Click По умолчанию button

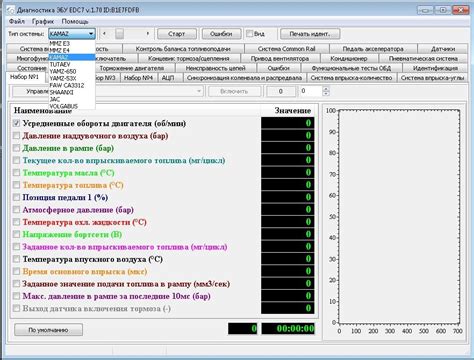click(x=48, y=330)
